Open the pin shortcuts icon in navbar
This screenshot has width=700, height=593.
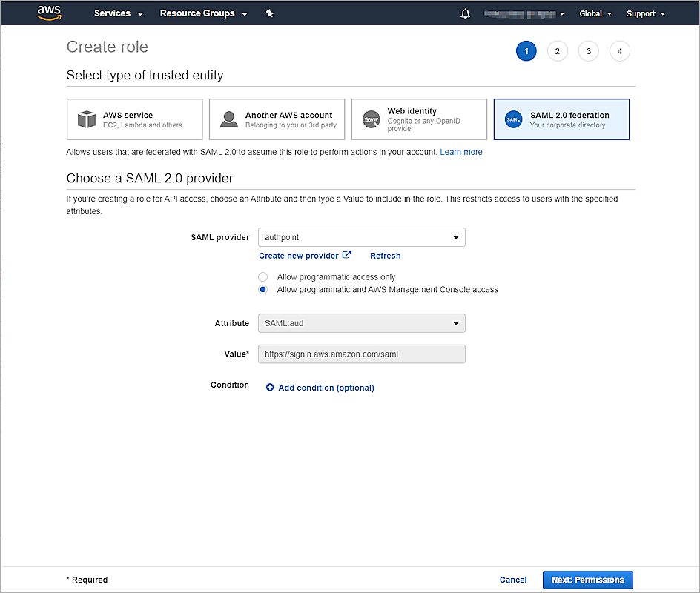tap(270, 13)
